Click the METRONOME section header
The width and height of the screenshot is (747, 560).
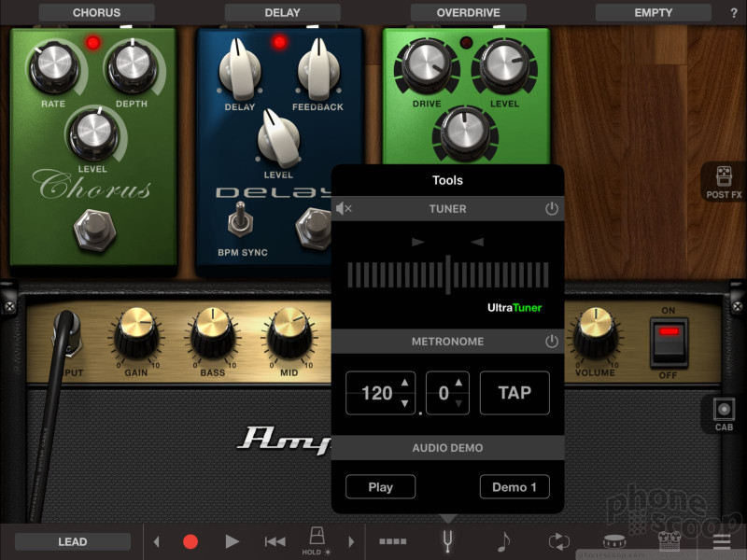[x=447, y=341]
